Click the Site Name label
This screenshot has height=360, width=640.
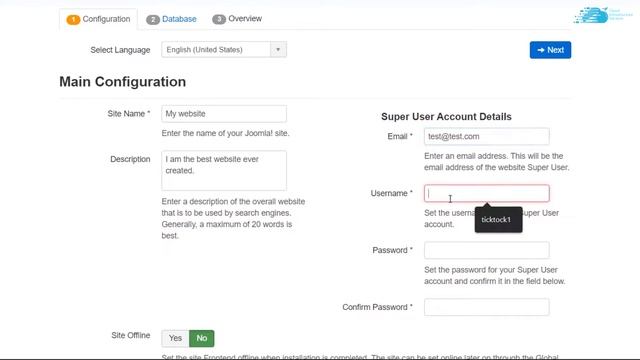point(129,114)
